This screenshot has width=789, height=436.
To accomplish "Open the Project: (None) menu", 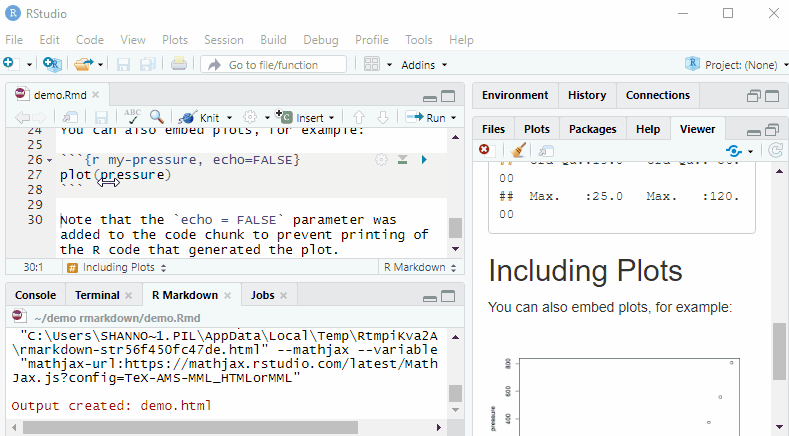I will 737,64.
